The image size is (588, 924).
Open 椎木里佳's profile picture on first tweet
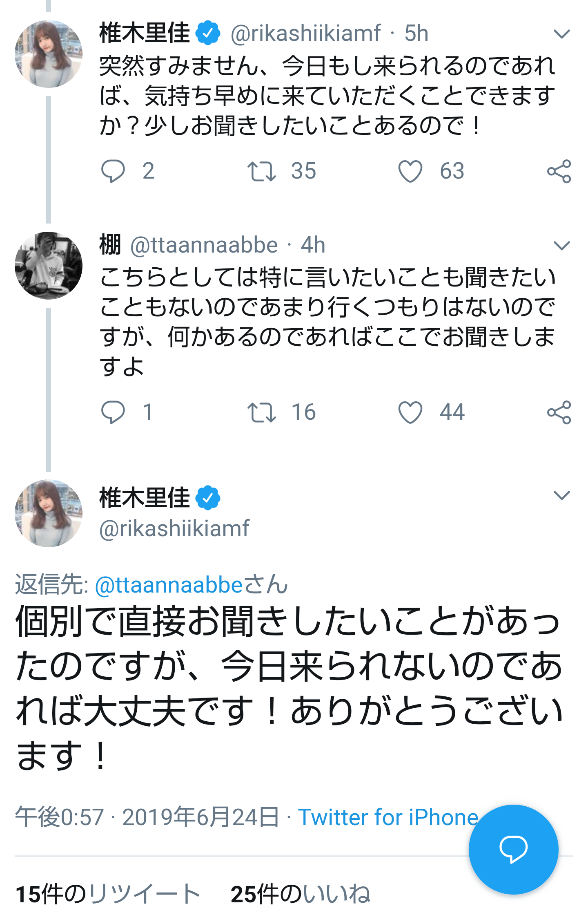[49, 54]
